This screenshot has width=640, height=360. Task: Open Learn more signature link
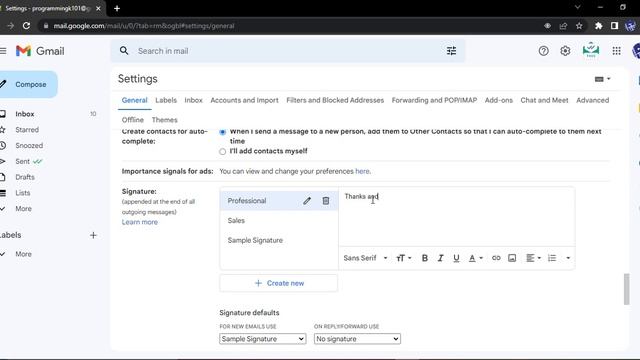(x=140, y=222)
